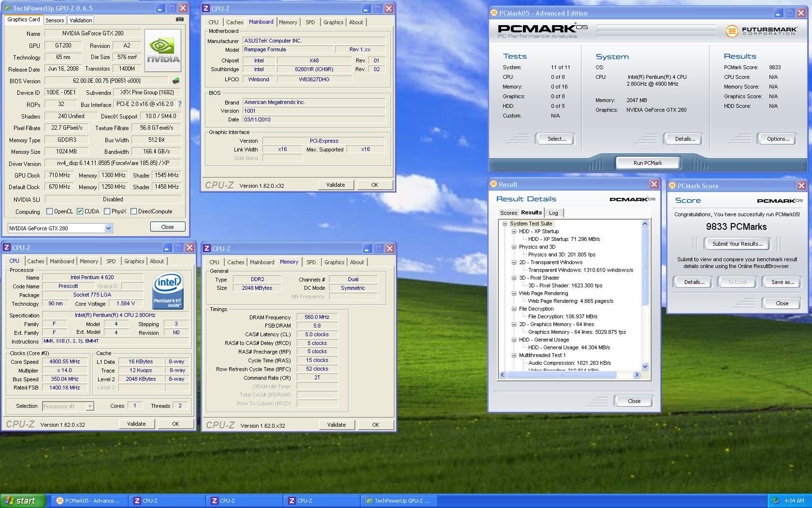812x508 pixels.
Task: Click Save as... in the PCMark Score window
Action: click(x=783, y=282)
